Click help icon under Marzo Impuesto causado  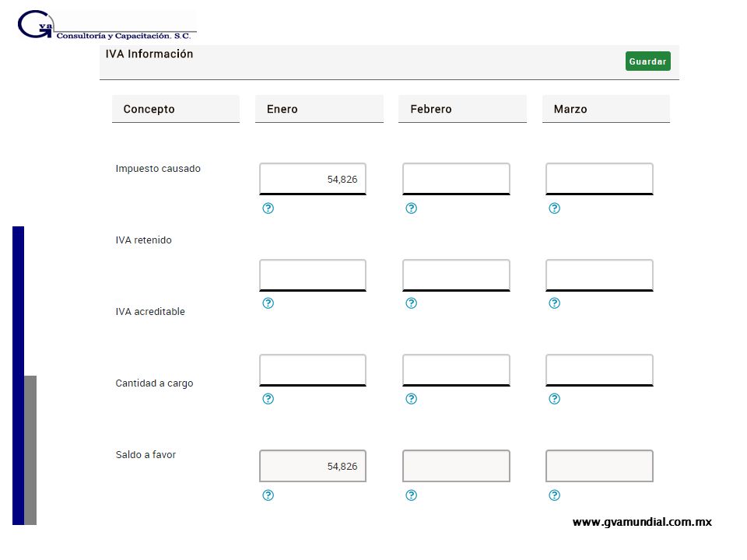pos(555,208)
